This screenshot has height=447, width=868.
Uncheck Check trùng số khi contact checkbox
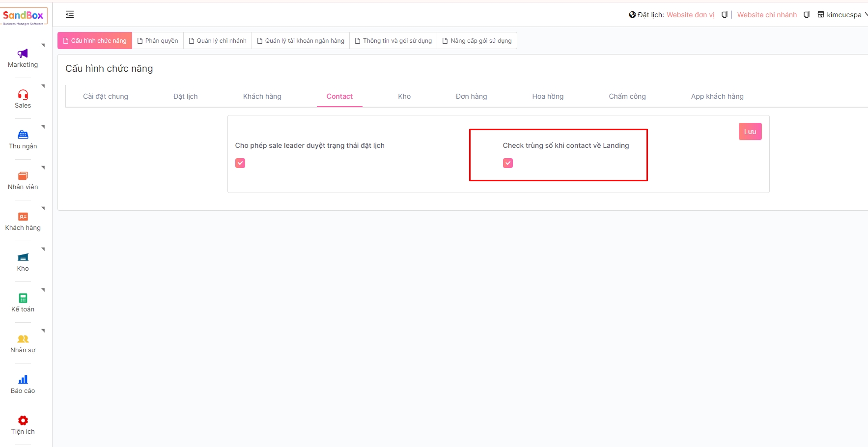coord(508,163)
